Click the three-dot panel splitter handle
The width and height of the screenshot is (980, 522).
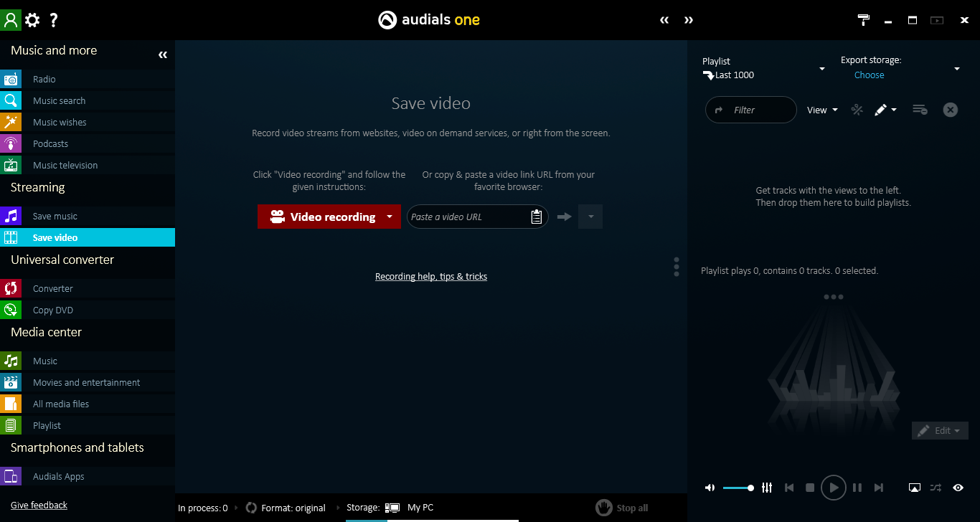point(677,267)
